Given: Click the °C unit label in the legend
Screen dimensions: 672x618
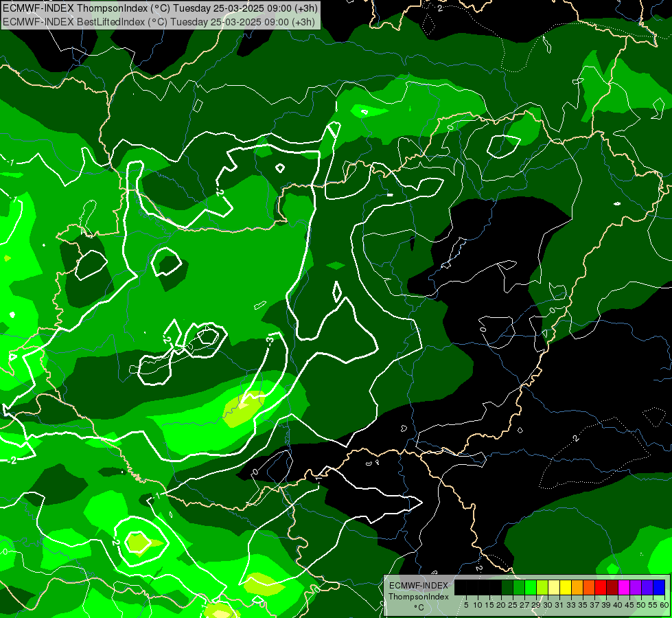Looking at the screenshot, I should 419,607.
